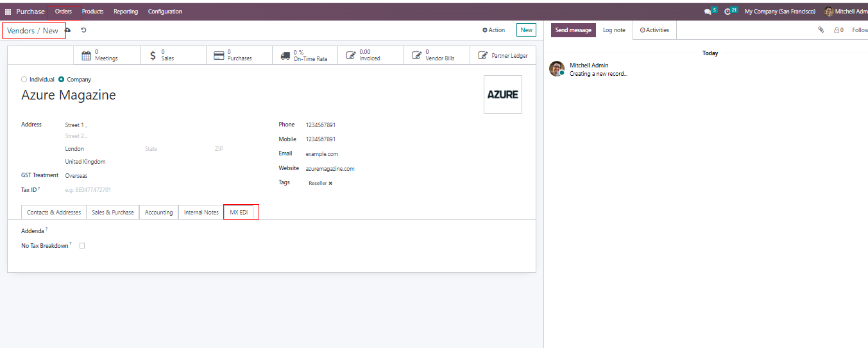Open the company switcher My Company

click(x=779, y=12)
